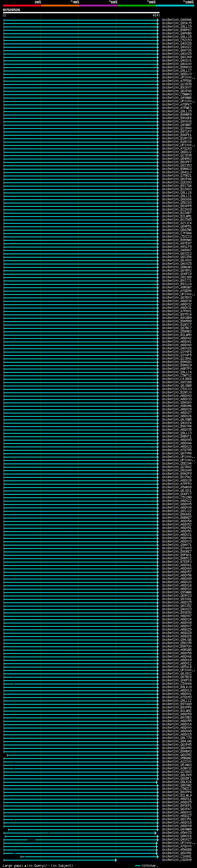Select hit label UniRef100_Q5JN63
The image size is (197, 868).
click(177, 765)
